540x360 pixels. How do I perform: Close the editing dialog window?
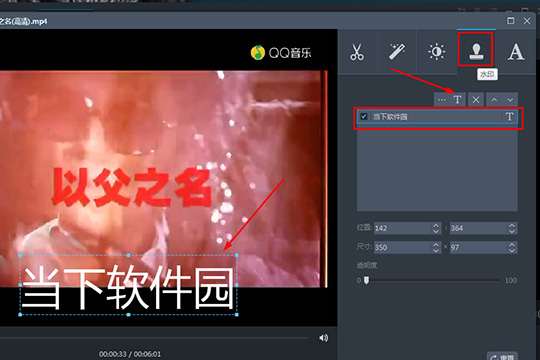click(527, 21)
